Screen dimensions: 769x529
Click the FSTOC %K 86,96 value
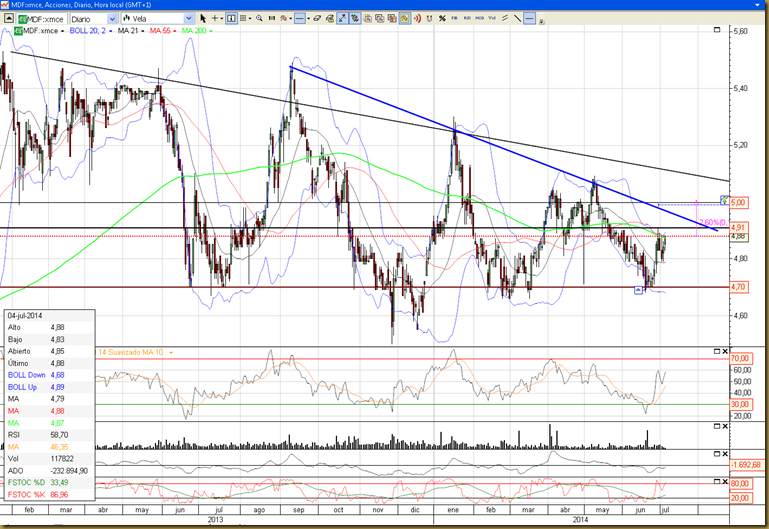click(x=59, y=495)
